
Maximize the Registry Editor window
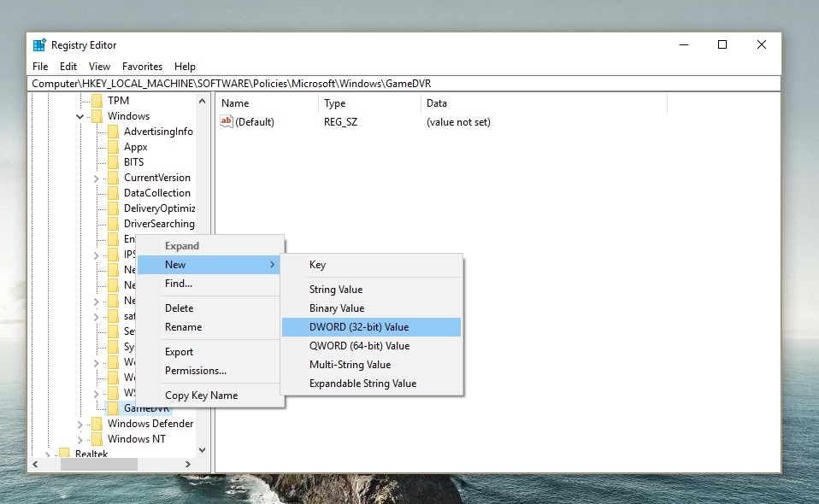[x=722, y=45]
